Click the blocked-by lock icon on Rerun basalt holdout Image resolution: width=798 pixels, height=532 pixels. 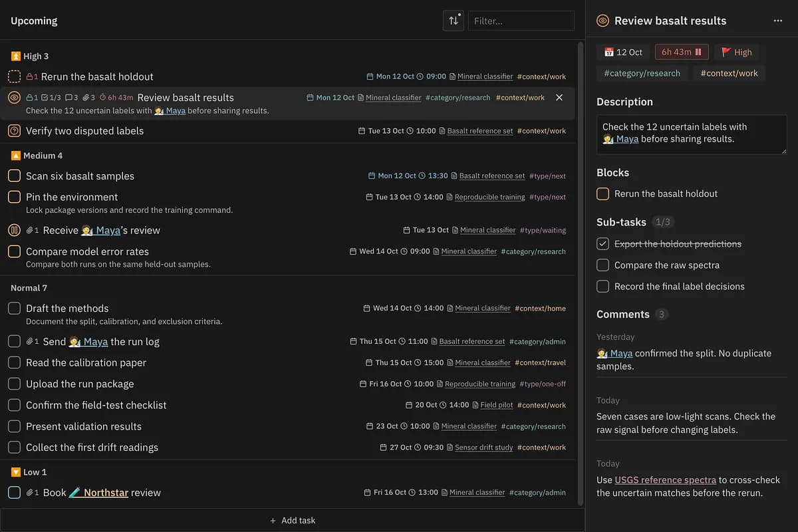pyautogui.click(x=29, y=76)
